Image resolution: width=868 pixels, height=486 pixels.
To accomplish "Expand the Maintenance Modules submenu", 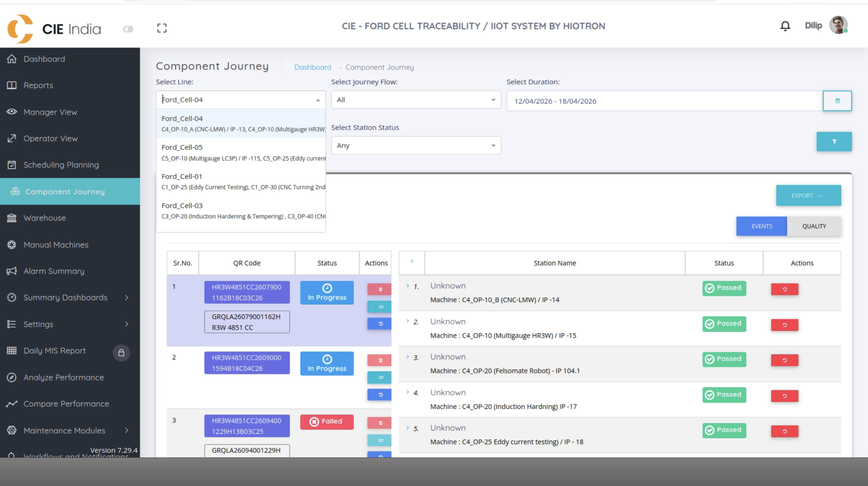I will pyautogui.click(x=70, y=430).
